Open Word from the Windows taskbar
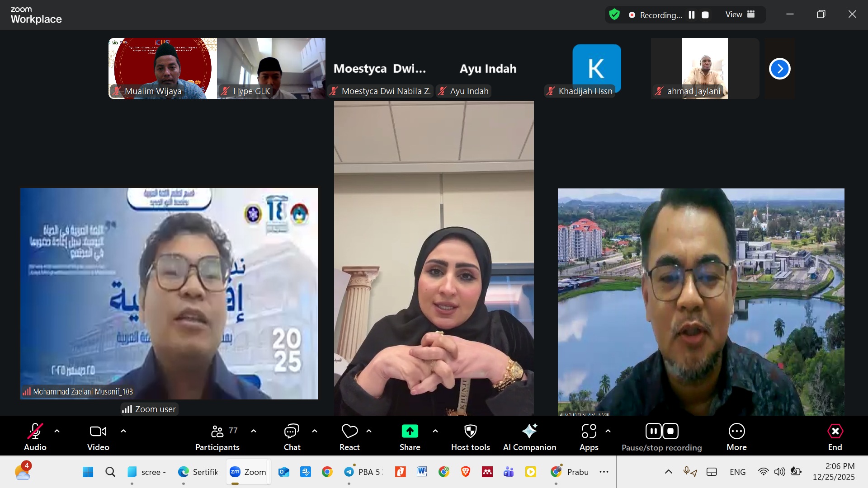The width and height of the screenshot is (868, 488). coord(422,472)
